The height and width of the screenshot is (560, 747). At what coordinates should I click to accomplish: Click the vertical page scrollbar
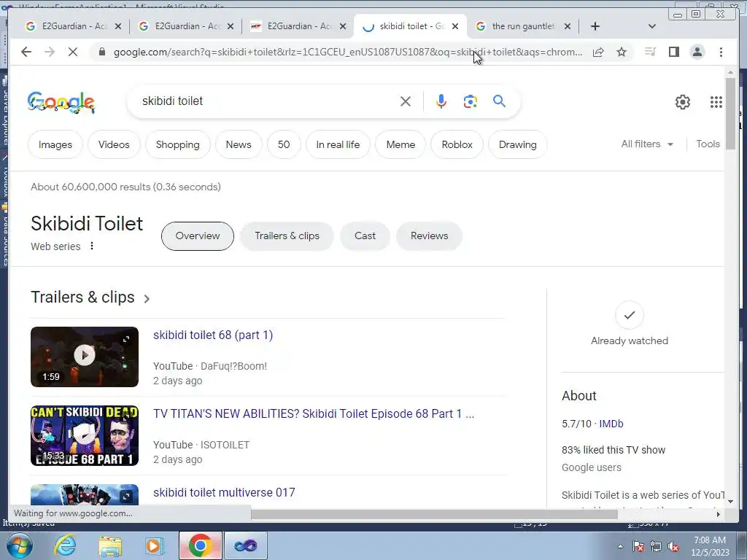[x=730, y=114]
